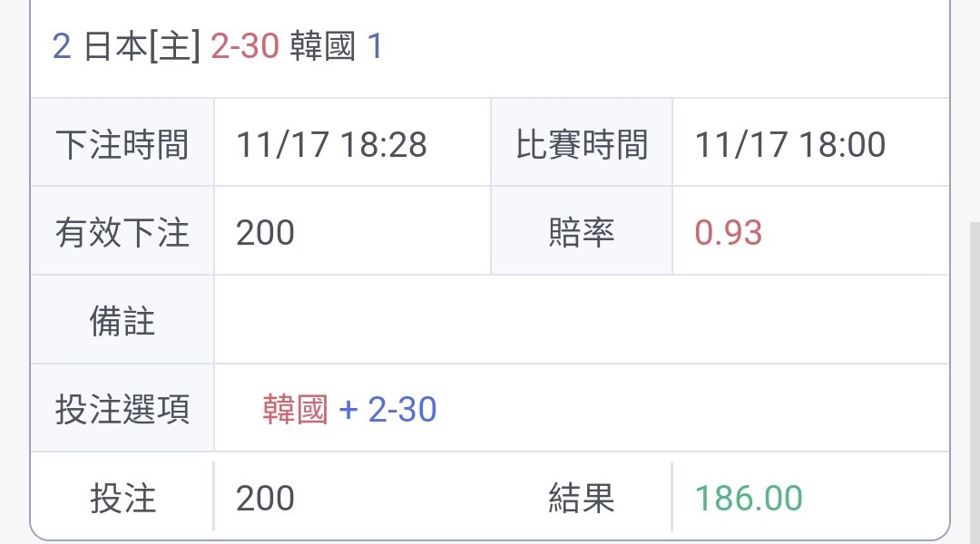
Task: Select the 賠率 label cell
Action: (x=582, y=231)
